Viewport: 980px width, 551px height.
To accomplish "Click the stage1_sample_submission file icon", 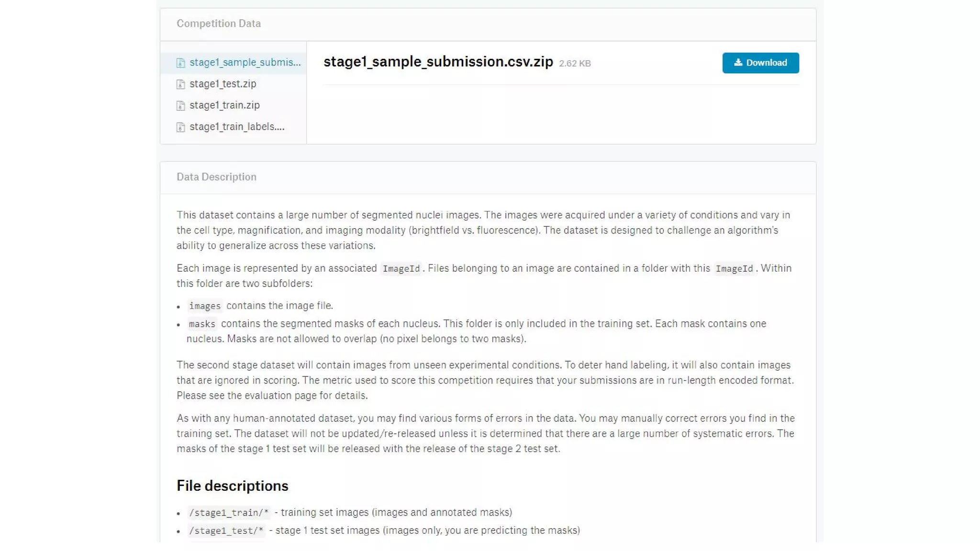I will click(180, 63).
